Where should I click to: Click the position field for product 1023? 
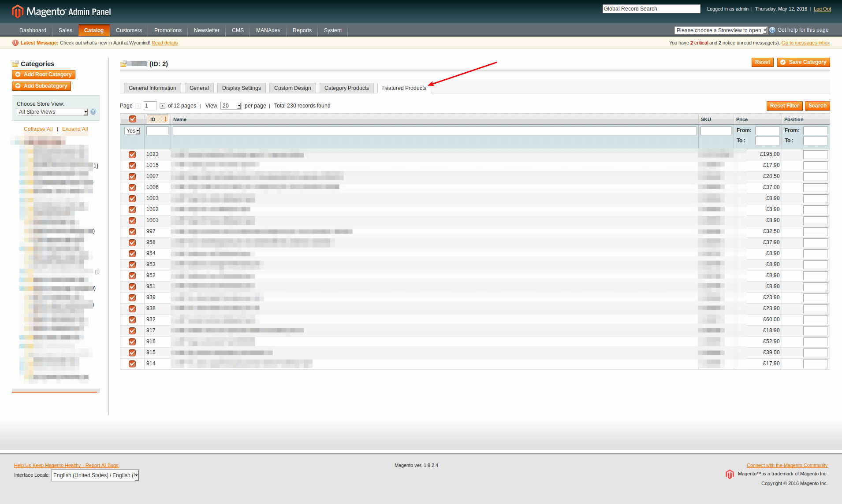click(x=816, y=155)
